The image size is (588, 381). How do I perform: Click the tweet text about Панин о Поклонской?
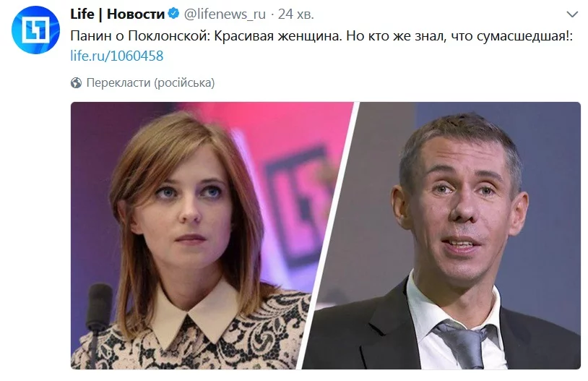(x=321, y=36)
